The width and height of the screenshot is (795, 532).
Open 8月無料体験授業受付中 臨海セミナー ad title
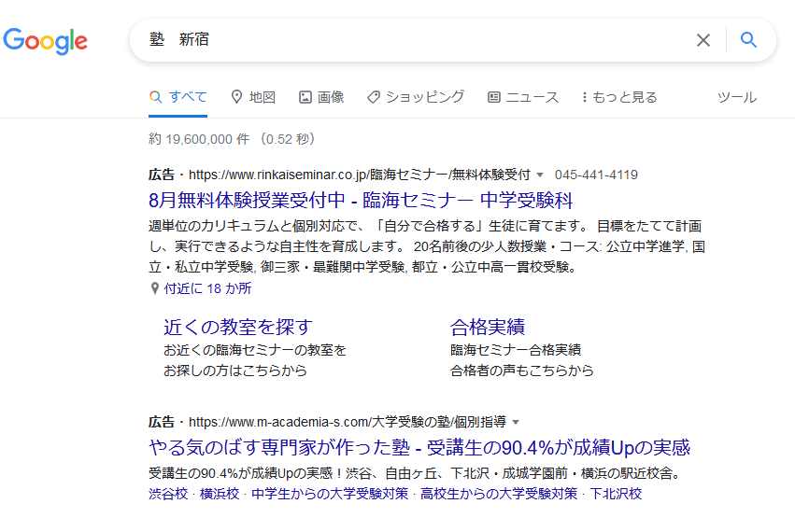click(360, 201)
